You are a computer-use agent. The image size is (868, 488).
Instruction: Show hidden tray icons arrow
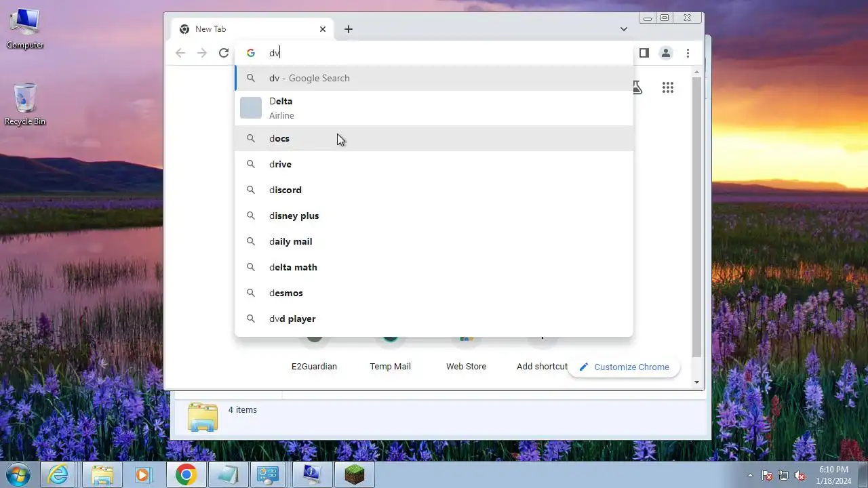coord(750,475)
